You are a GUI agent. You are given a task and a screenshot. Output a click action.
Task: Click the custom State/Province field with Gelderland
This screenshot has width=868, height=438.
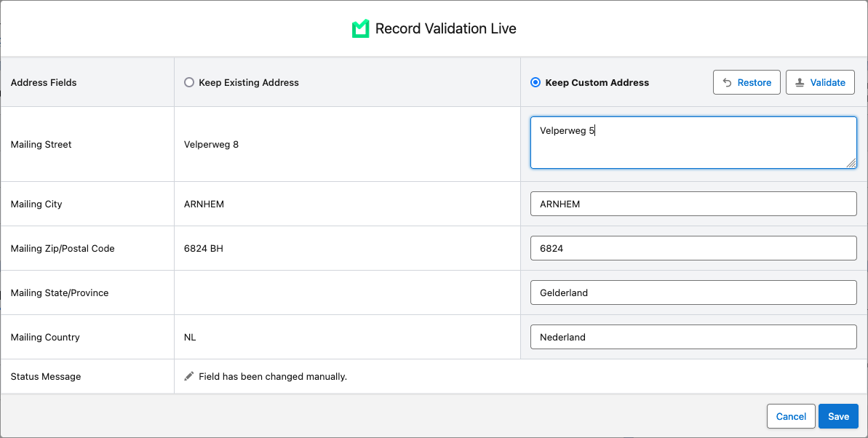tap(693, 292)
